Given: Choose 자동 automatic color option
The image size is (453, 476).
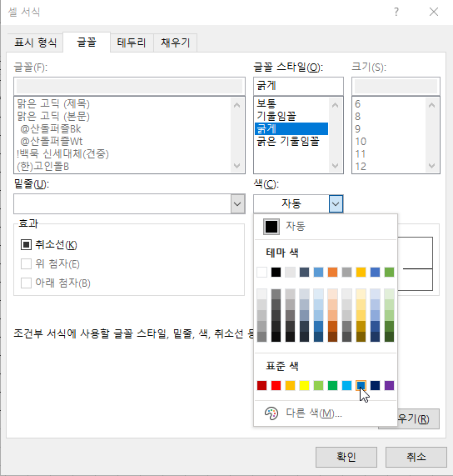Looking at the screenshot, I should point(326,227).
